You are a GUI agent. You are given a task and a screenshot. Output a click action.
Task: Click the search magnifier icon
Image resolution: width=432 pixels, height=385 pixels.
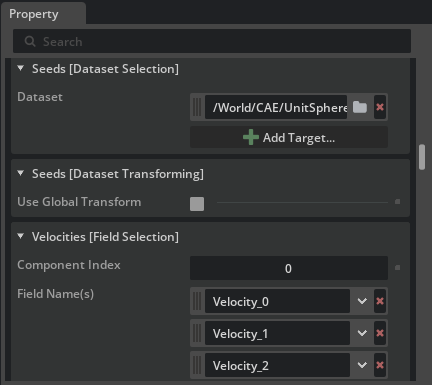(x=30, y=41)
